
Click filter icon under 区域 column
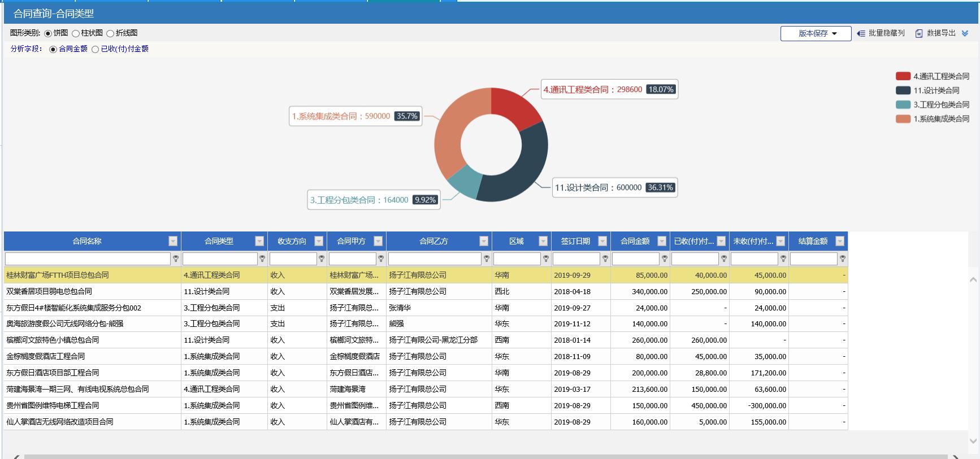pos(546,259)
